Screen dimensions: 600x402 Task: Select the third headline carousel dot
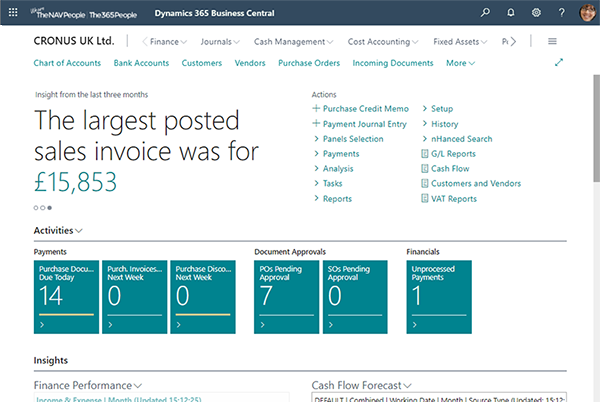tap(50, 207)
